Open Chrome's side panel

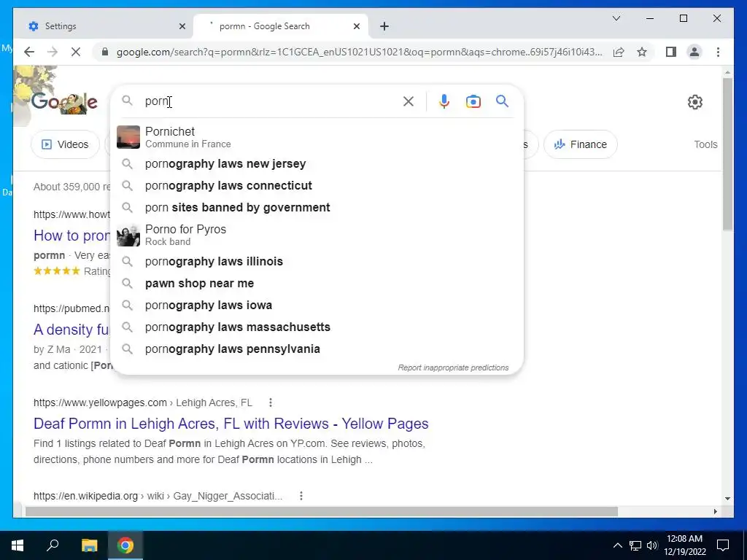click(x=671, y=52)
